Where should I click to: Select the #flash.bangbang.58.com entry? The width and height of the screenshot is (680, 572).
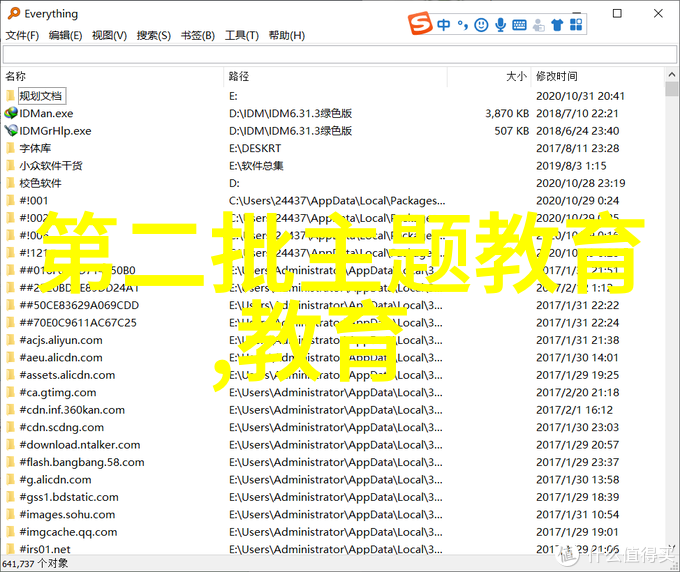click(82, 462)
